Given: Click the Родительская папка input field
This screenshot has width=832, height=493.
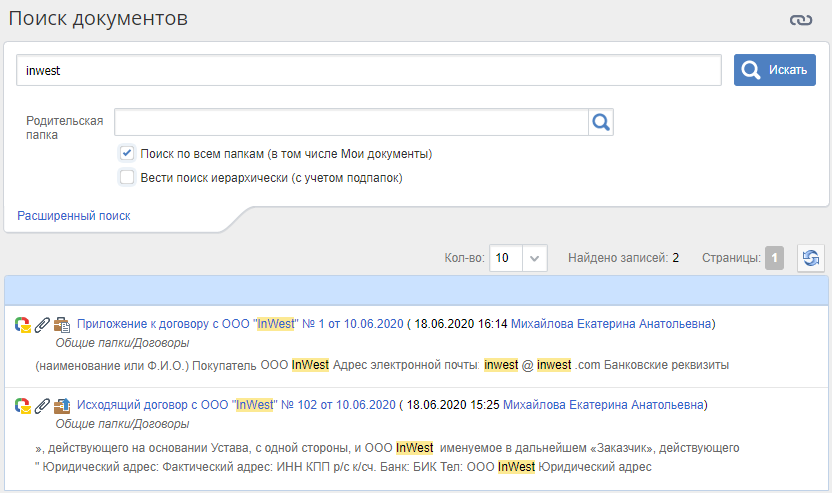Looking at the screenshot, I should point(350,122).
